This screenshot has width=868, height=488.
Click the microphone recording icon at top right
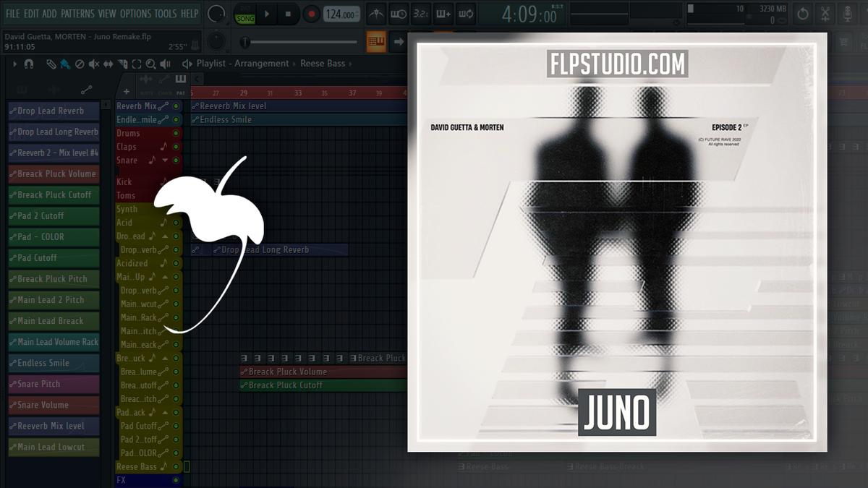coord(847,13)
